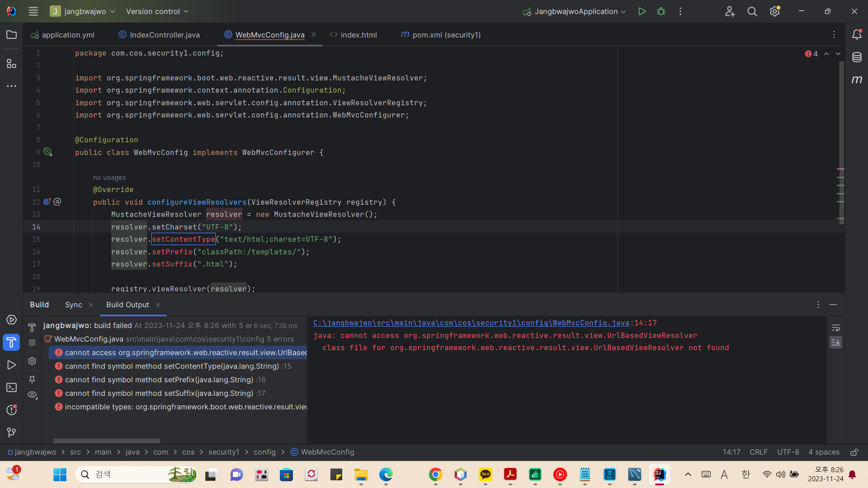Pin the Build Output tab
The image size is (868, 488).
click(x=32, y=380)
